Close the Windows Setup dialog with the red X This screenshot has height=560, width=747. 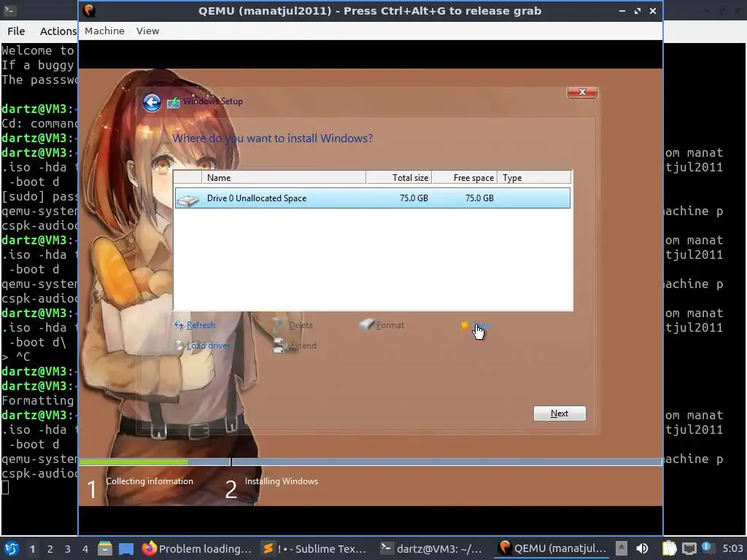[x=582, y=92]
